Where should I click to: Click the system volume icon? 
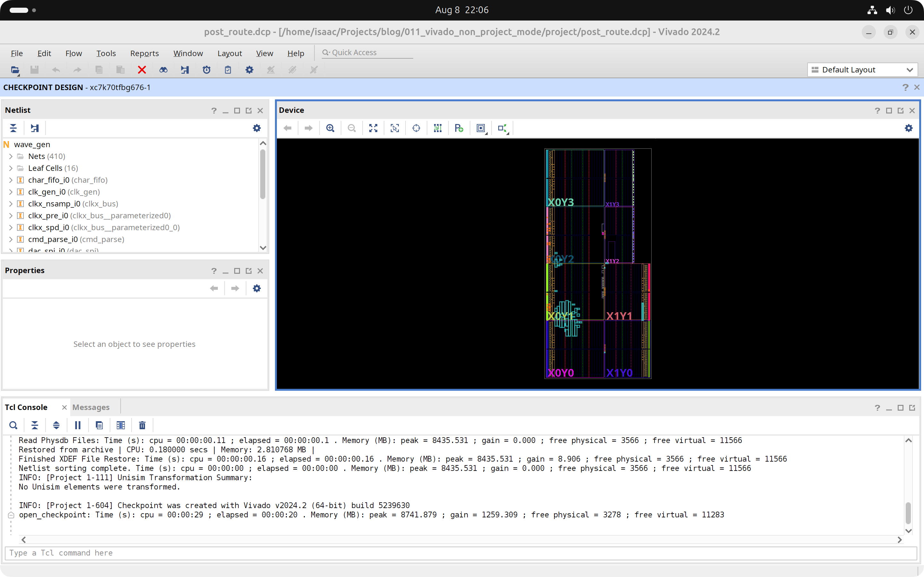tap(890, 10)
